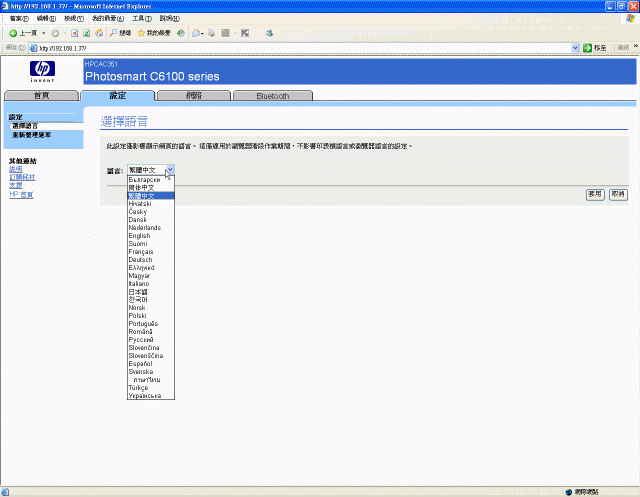Choose Nederlands from language list
Image resolution: width=640 pixels, height=497 pixels.
[151, 228]
